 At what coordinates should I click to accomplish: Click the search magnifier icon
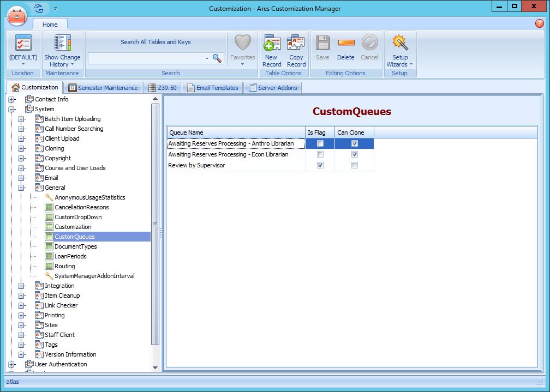[x=217, y=57]
